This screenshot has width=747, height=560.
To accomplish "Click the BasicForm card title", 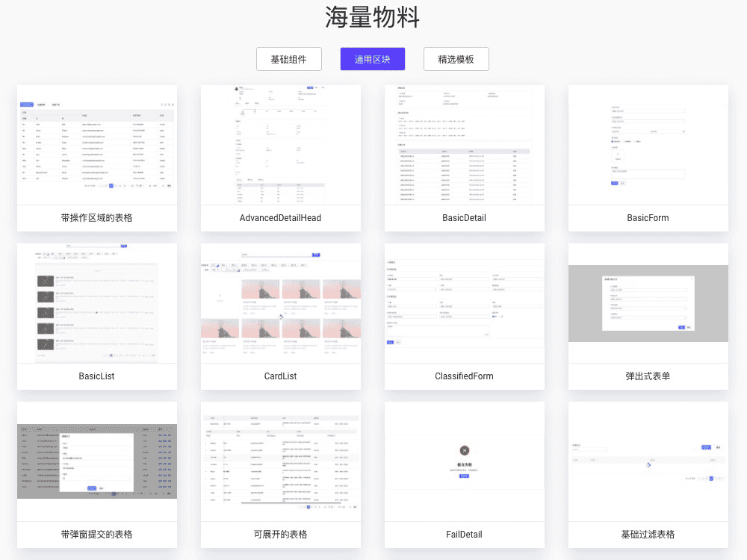I will click(648, 217).
